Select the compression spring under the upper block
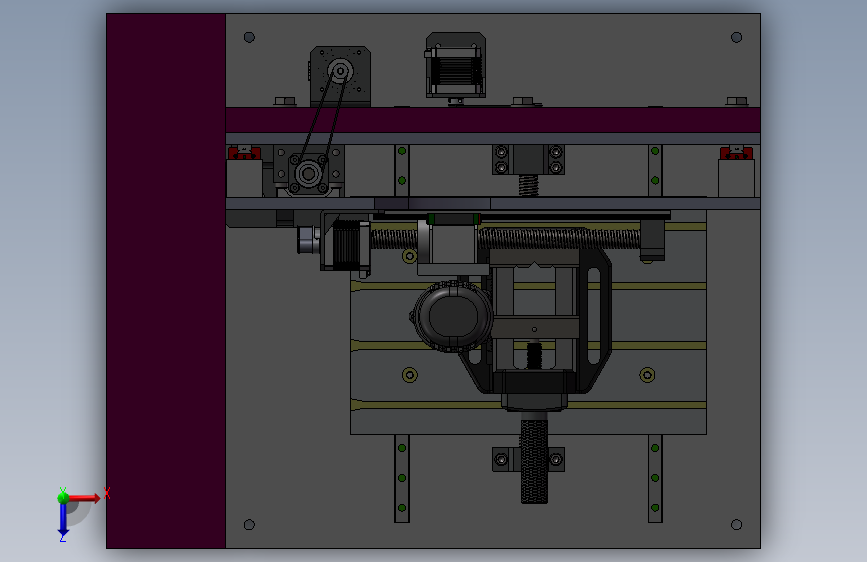 click(x=529, y=185)
